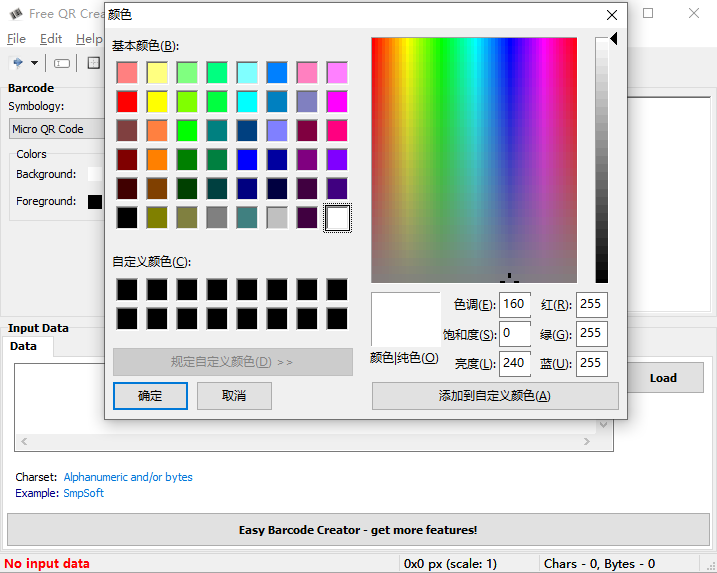717x573 pixels.
Task: Select the purple swatch in the fourth row
Action: coord(307,160)
